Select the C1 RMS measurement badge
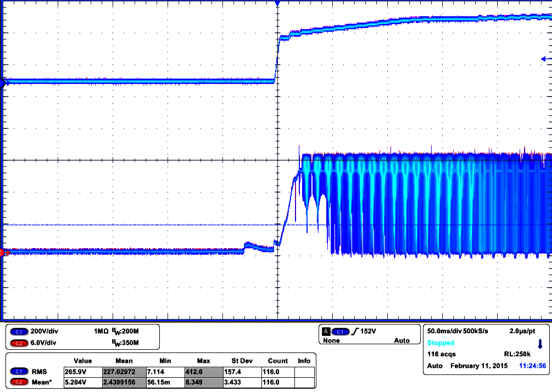Image resolution: width=552 pixels, height=392 pixels. (x=19, y=372)
